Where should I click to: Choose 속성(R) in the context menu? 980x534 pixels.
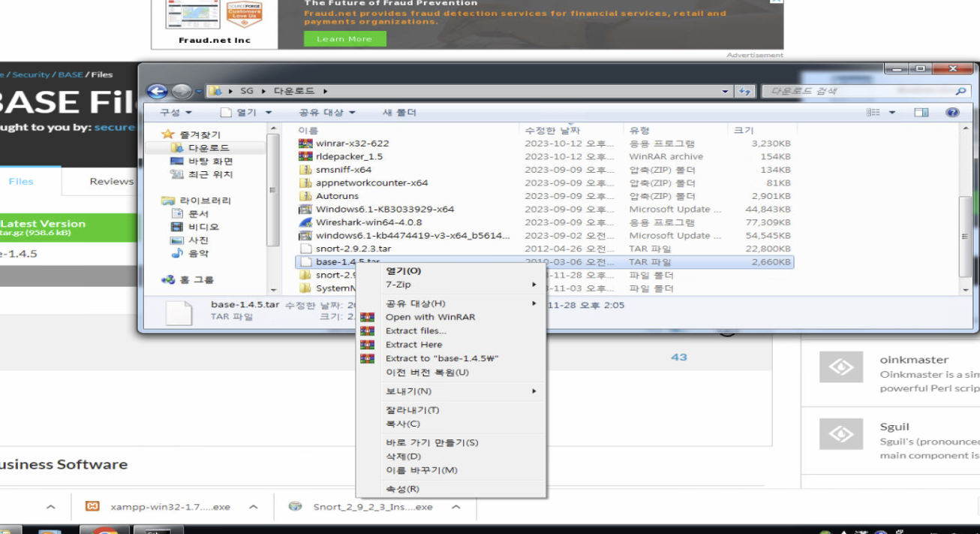pos(403,489)
